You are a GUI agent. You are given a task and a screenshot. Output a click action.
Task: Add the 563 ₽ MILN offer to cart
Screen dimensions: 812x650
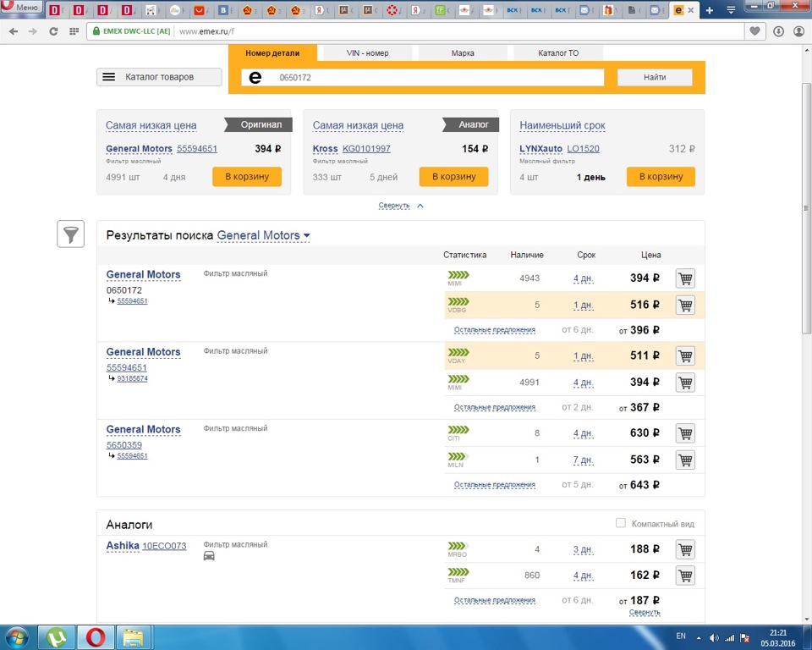685,460
